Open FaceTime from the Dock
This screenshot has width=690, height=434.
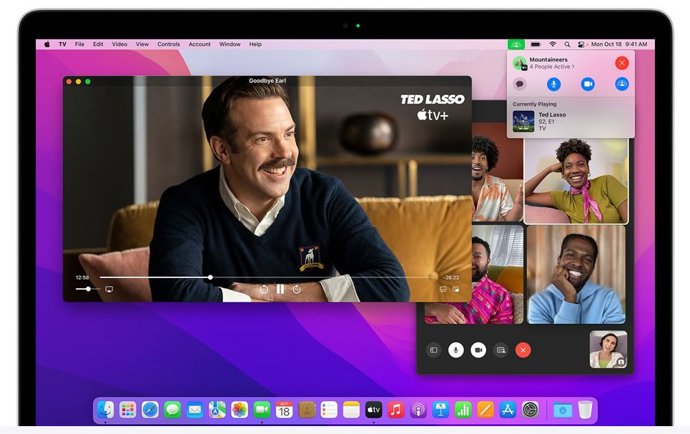pos(262,410)
